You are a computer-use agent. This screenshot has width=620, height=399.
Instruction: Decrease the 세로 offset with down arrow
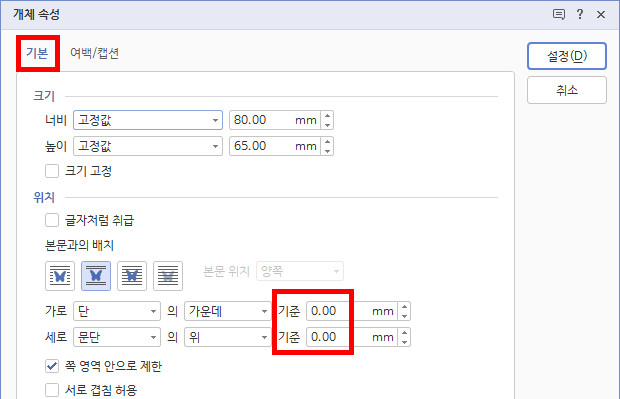coord(404,342)
